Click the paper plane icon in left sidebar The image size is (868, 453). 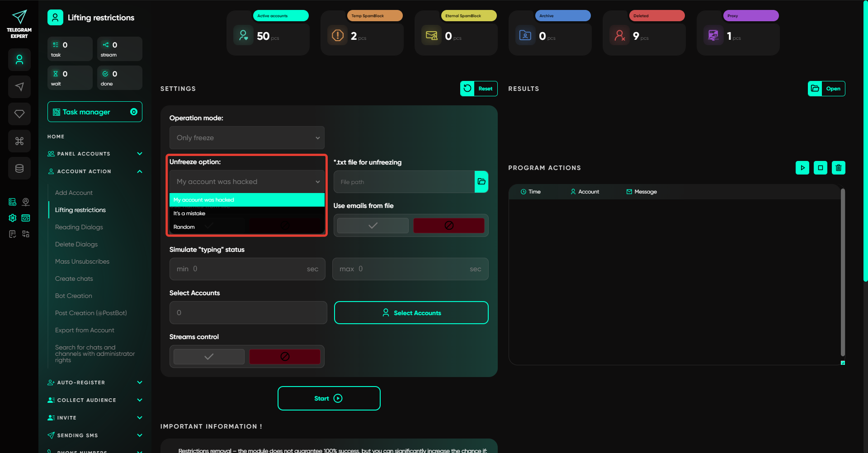click(19, 87)
